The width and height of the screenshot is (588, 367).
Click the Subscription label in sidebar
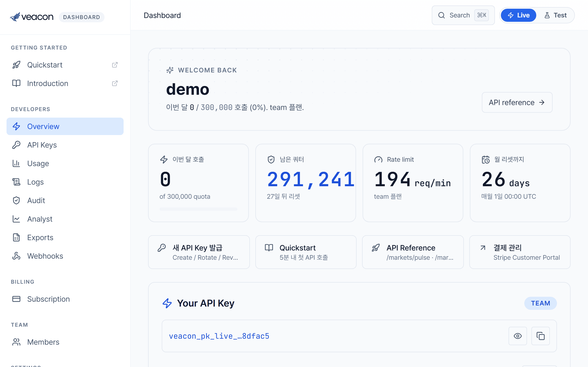[x=48, y=299]
